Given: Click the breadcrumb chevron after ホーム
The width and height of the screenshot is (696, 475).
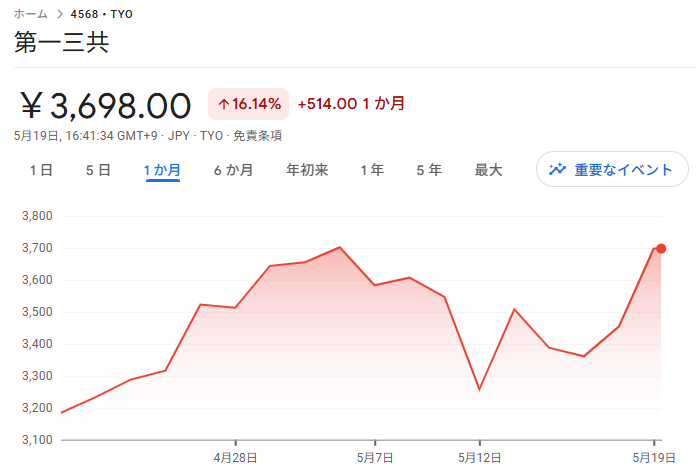Looking at the screenshot, I should pos(60,14).
